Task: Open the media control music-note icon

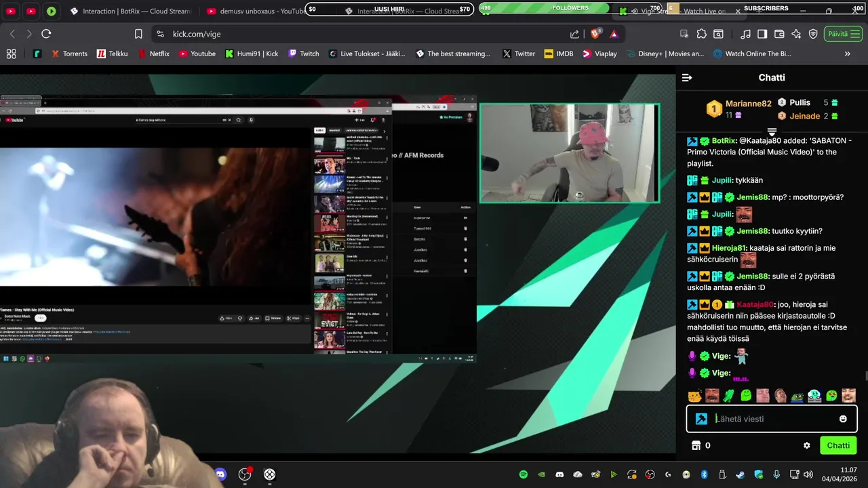Action: click(745, 34)
